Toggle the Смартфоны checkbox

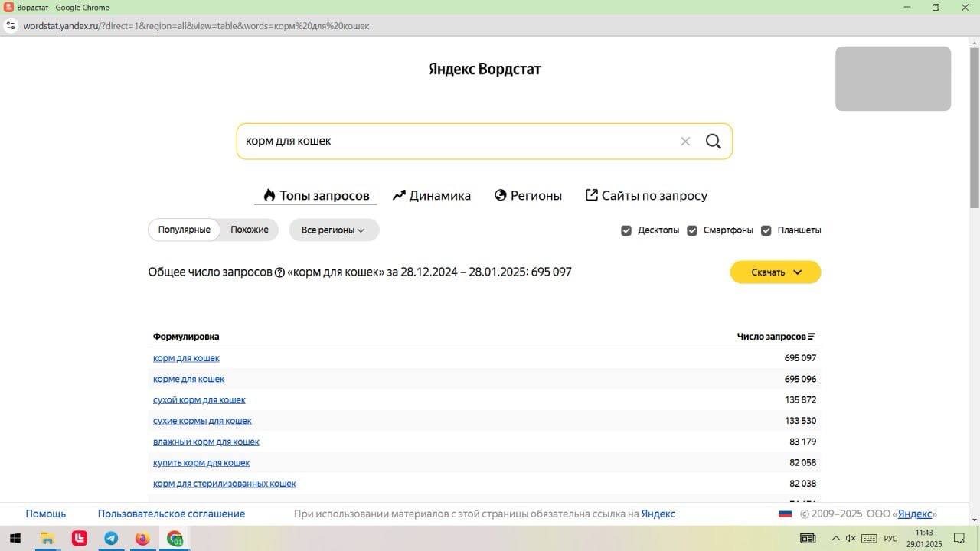692,230
